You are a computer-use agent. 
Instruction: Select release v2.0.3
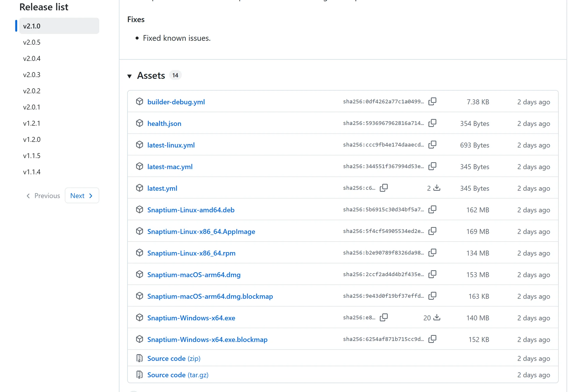[32, 74]
